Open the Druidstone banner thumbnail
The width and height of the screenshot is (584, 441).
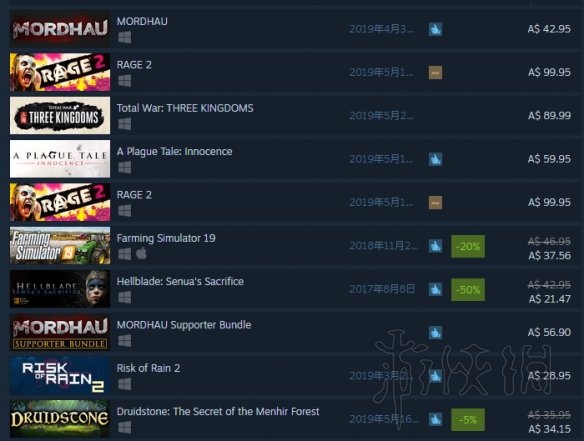(60, 419)
